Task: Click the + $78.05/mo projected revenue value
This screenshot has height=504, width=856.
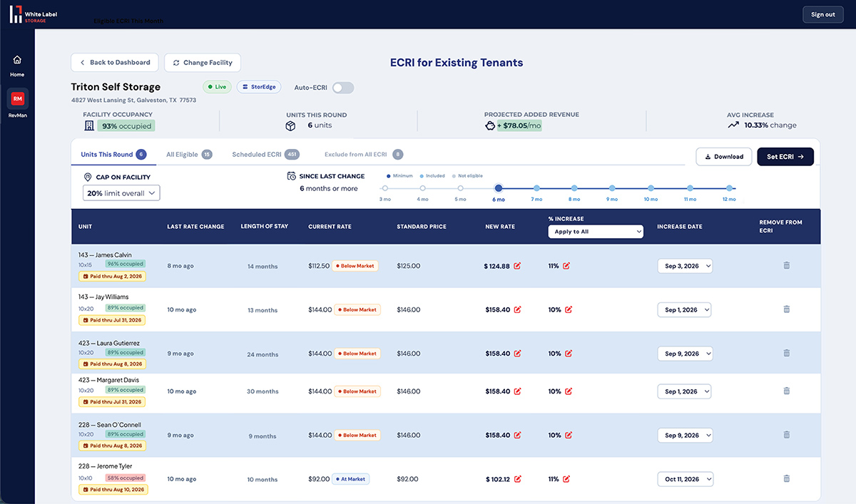Action: click(519, 125)
